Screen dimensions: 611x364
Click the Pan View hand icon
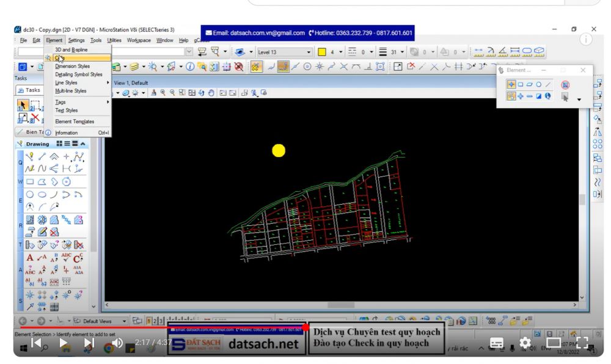tap(211, 93)
